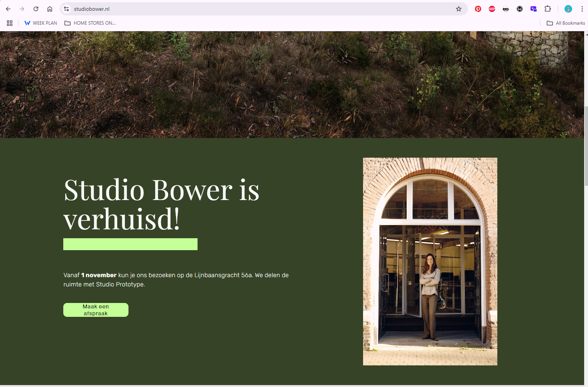Click the photo of woman in archway
Image resolution: width=588 pixels, height=387 pixels.
(430, 261)
